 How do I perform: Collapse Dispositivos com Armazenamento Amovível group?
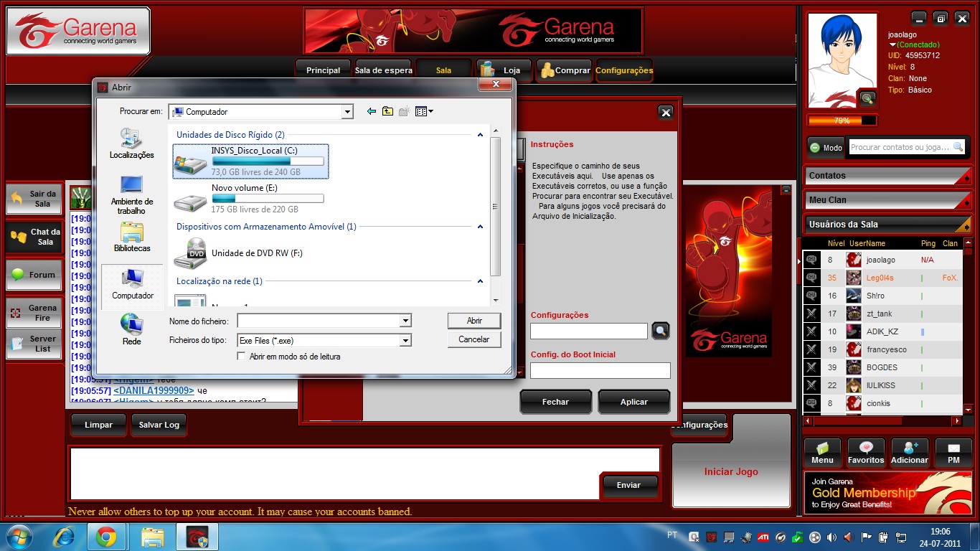pyautogui.click(x=480, y=227)
